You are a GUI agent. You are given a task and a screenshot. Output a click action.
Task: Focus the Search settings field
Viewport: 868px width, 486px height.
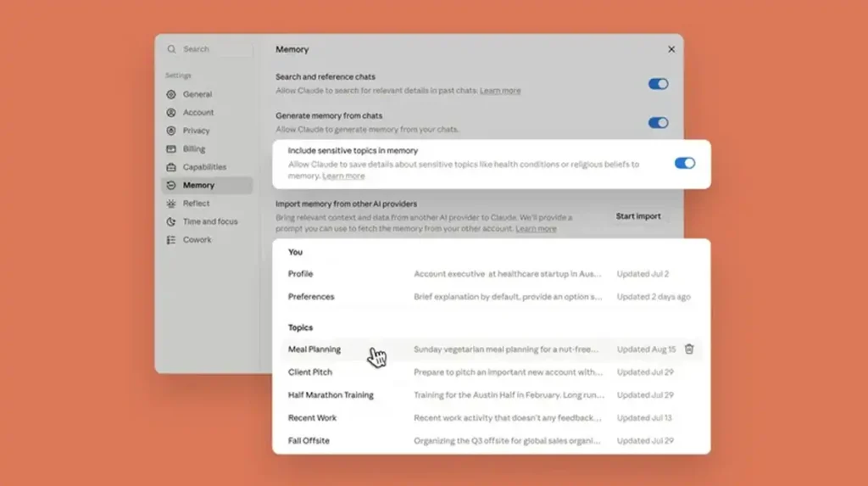[210, 49]
